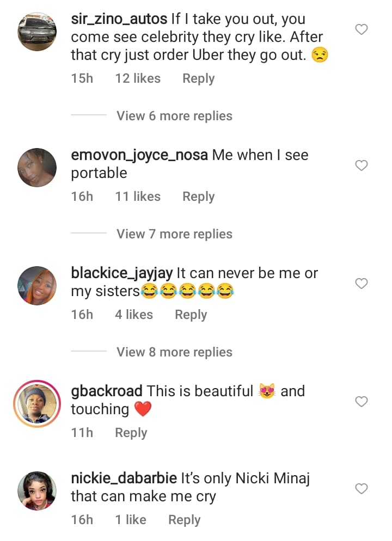Reply to gbackroad comment
The width and height of the screenshot is (392, 541).
click(x=131, y=433)
